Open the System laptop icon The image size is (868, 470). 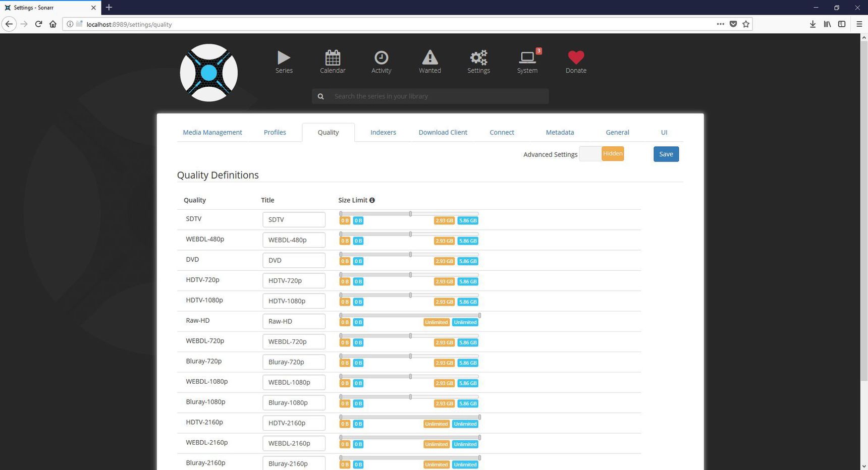coord(527,57)
